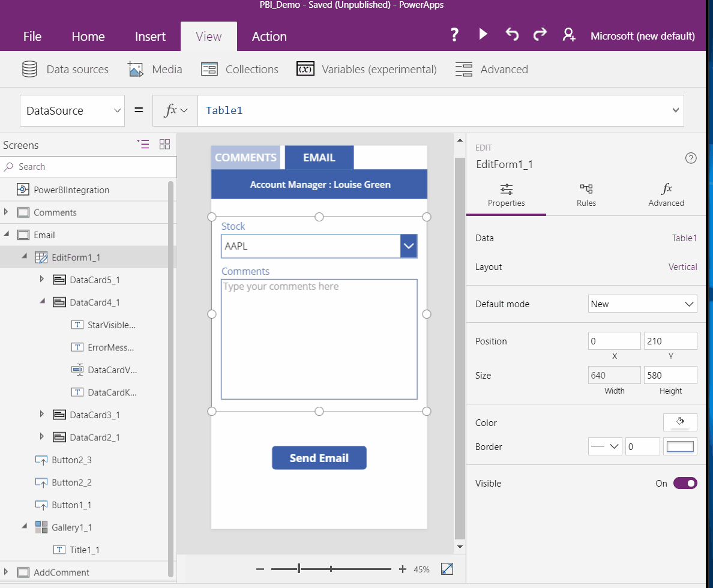Click the Undo arrow icon
The width and height of the screenshot is (713, 588).
pos(512,35)
